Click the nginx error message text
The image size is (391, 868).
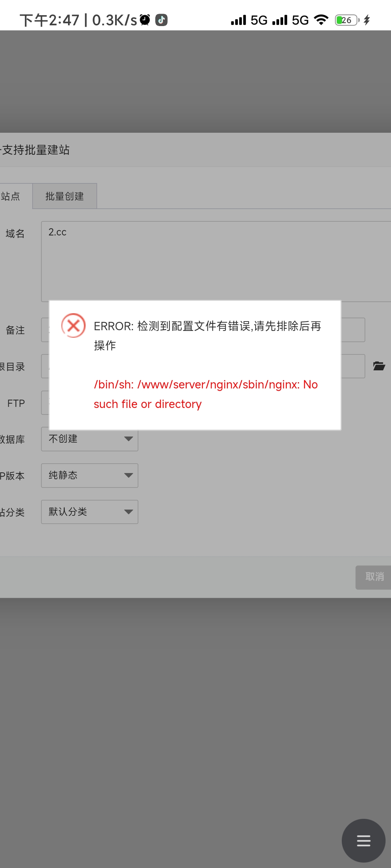pos(206,394)
